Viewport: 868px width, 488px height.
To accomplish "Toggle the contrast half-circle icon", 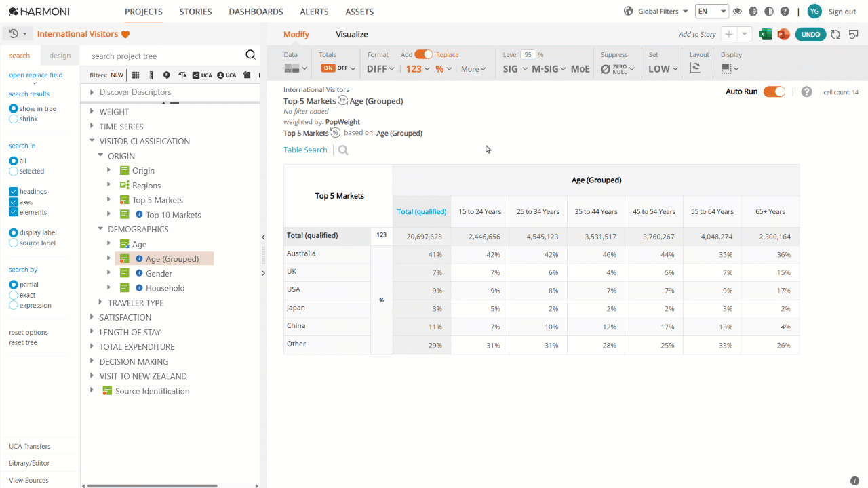I will (768, 12).
